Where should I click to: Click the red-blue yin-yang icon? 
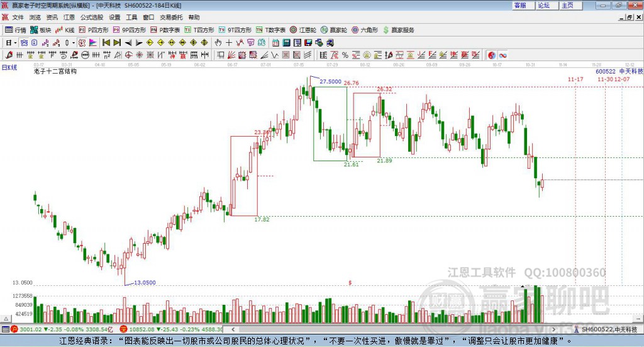492,55
